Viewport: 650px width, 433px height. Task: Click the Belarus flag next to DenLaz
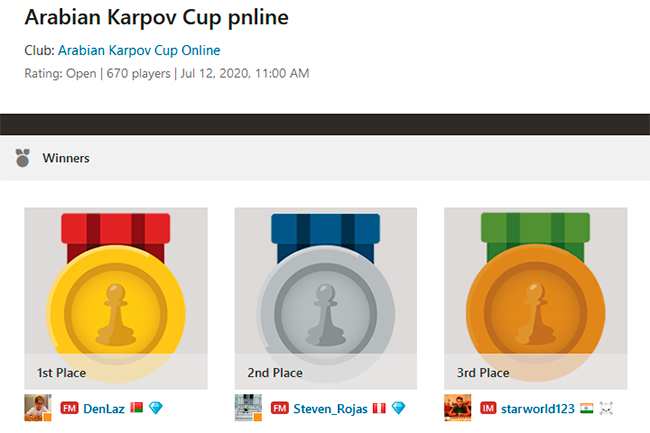tap(136, 408)
